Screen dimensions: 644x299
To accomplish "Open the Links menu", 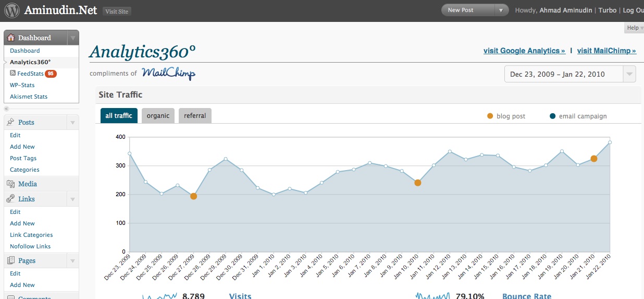I will [26, 199].
